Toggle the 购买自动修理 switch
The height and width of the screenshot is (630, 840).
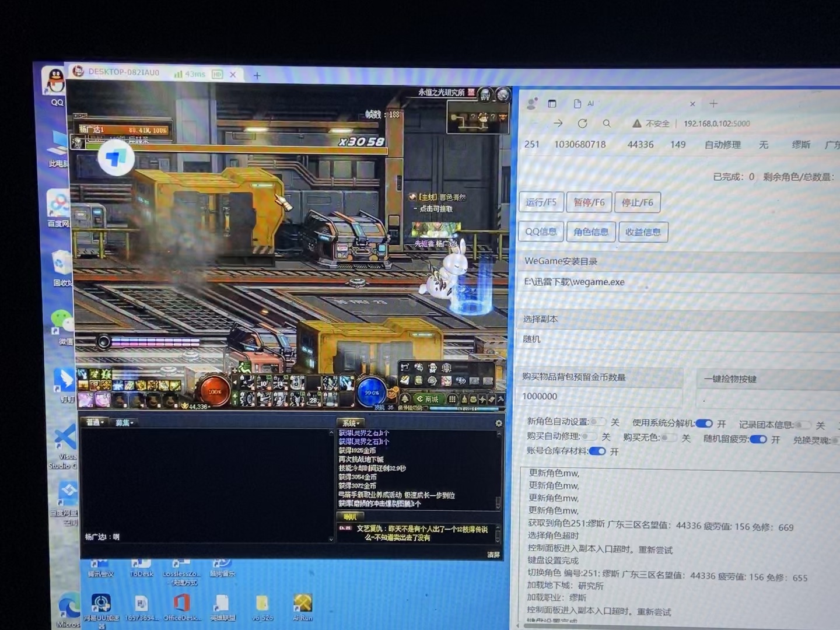coord(589,436)
